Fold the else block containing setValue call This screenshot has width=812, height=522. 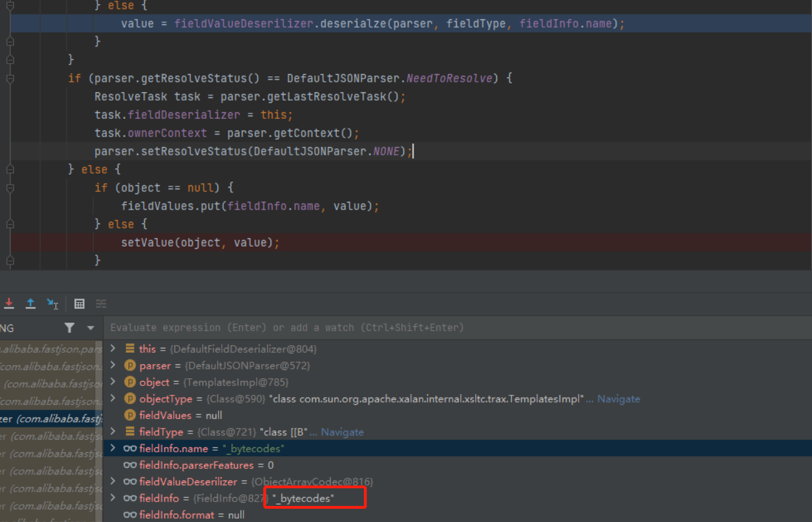pos(10,225)
